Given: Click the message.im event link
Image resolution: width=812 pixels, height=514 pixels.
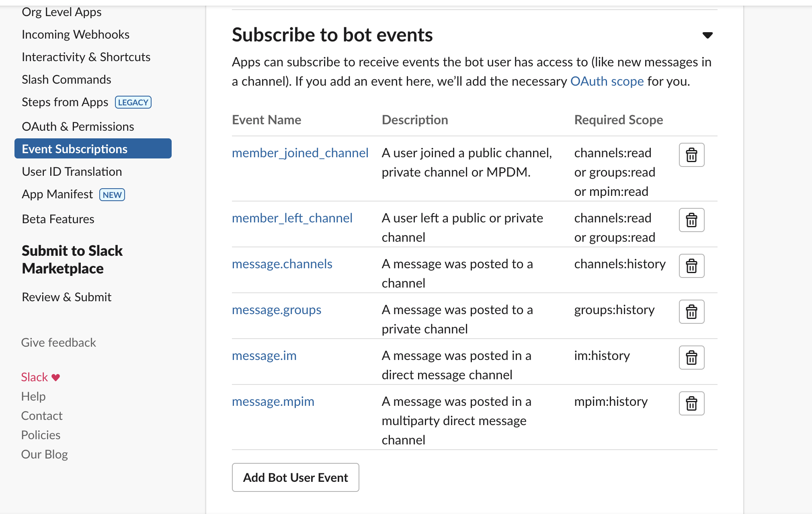Looking at the screenshot, I should point(264,356).
